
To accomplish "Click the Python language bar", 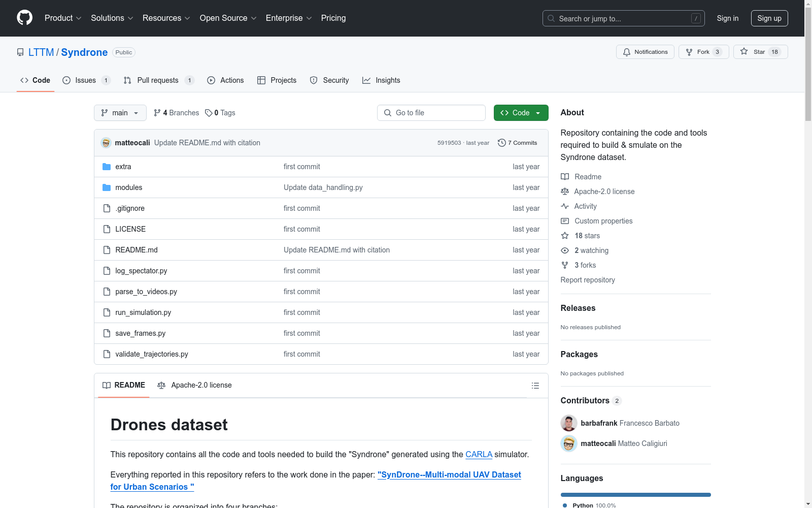I will tap(636, 495).
